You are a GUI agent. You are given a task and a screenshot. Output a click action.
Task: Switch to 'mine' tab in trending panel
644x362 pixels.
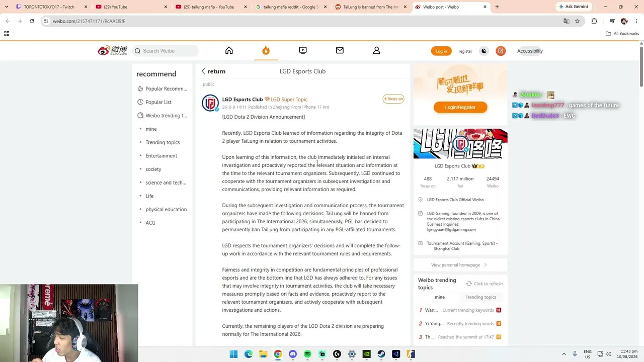click(439, 297)
